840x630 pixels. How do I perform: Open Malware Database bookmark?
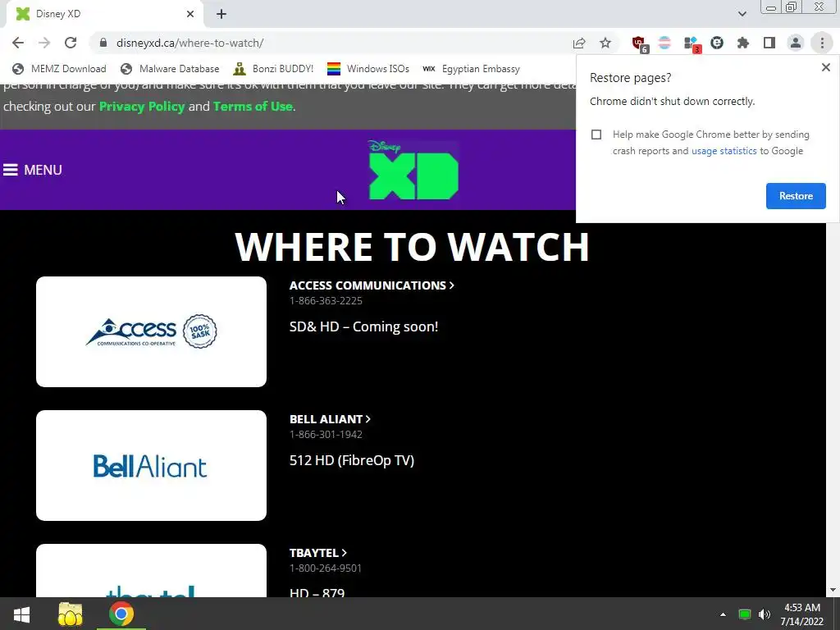[x=171, y=69]
